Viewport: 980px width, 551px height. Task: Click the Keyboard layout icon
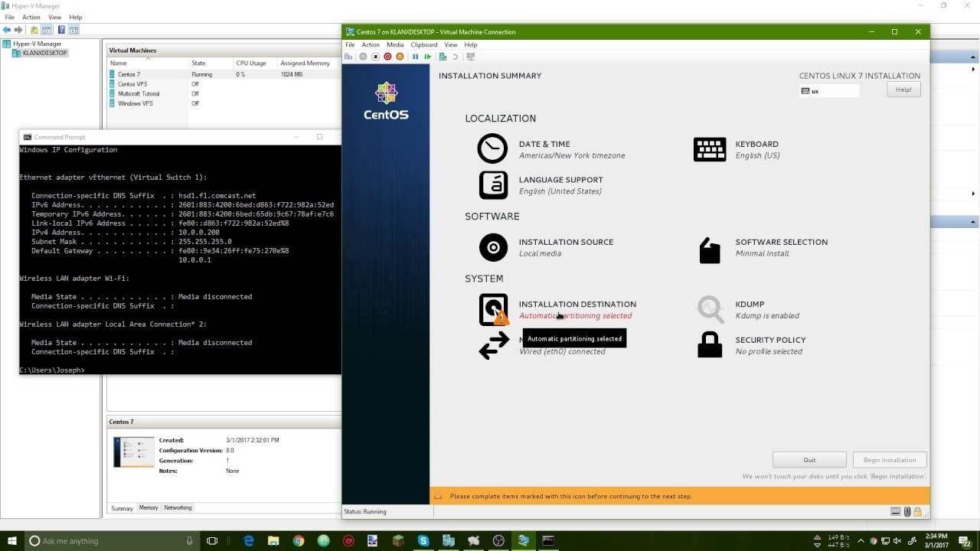pos(709,149)
